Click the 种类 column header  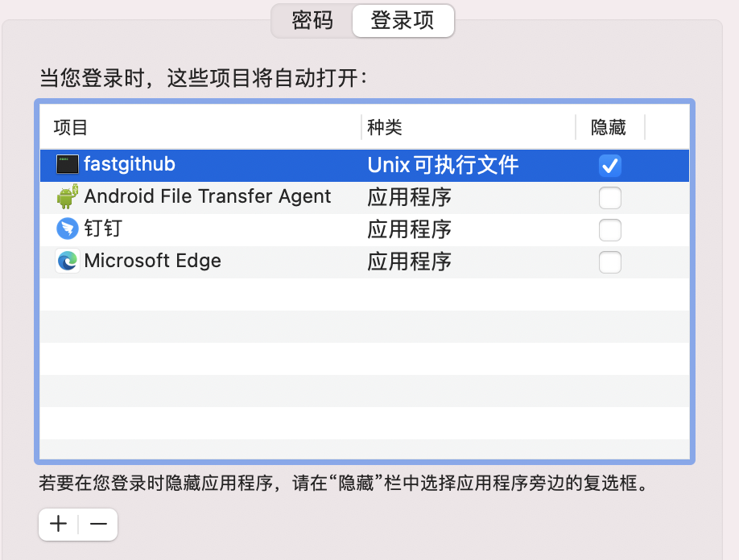coord(385,127)
